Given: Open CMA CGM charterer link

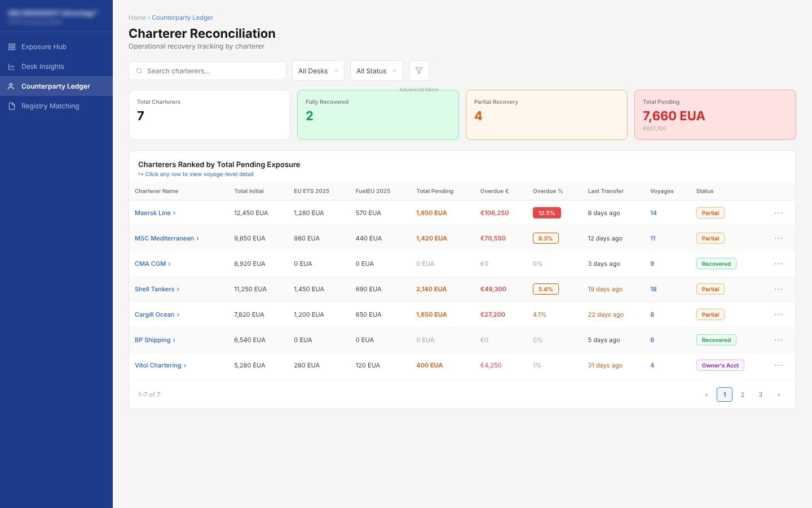Looking at the screenshot, I should pyautogui.click(x=153, y=264).
